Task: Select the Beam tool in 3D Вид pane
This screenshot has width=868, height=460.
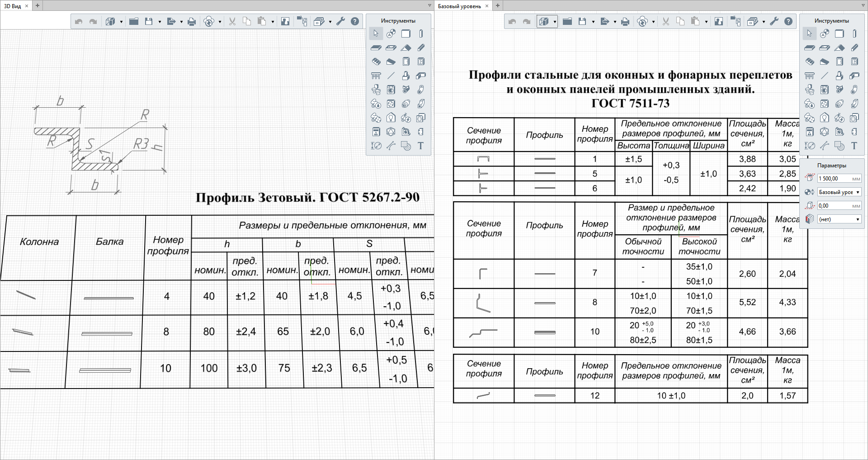Action: pyautogui.click(x=421, y=47)
